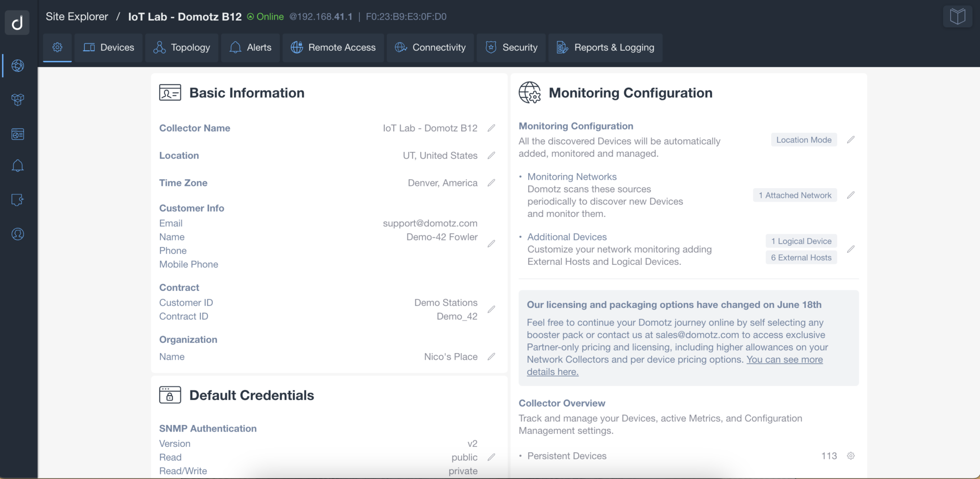This screenshot has width=980, height=479.
Task: Open the user account icon at sidebar bottom
Action: [17, 234]
